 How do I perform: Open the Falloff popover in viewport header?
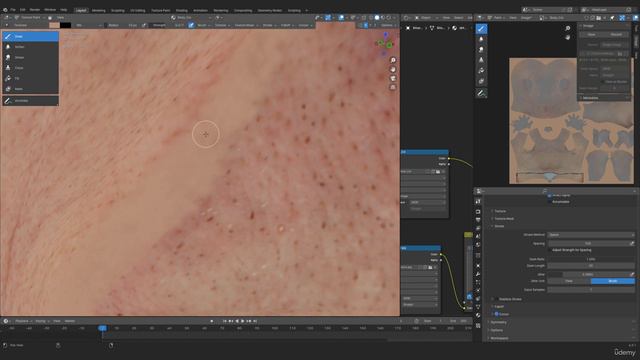[287, 25]
